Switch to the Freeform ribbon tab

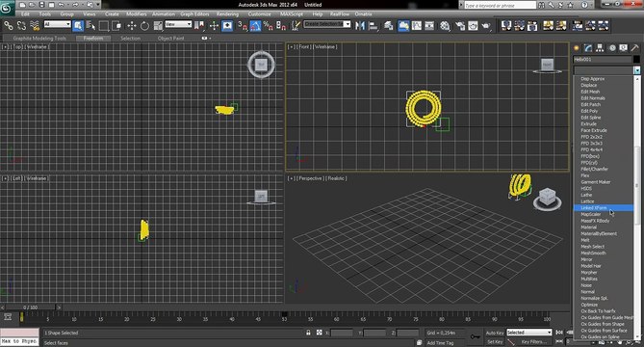tap(93, 39)
